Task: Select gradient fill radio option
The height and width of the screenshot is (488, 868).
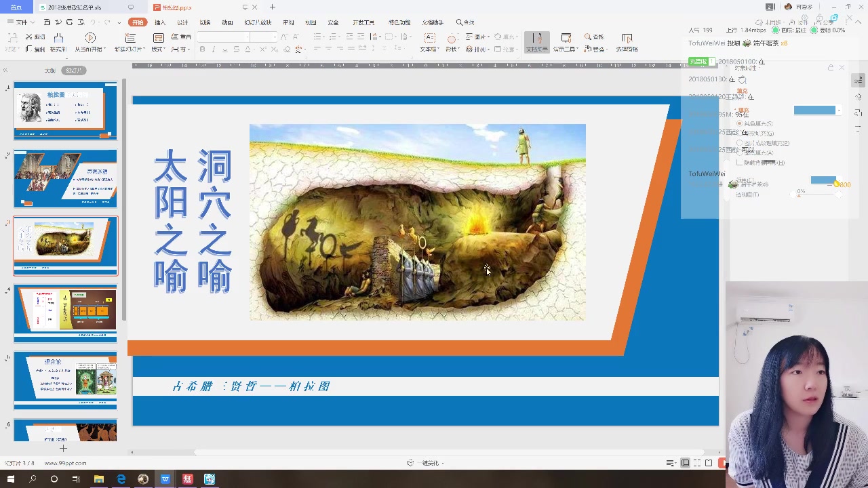Action: (x=740, y=134)
